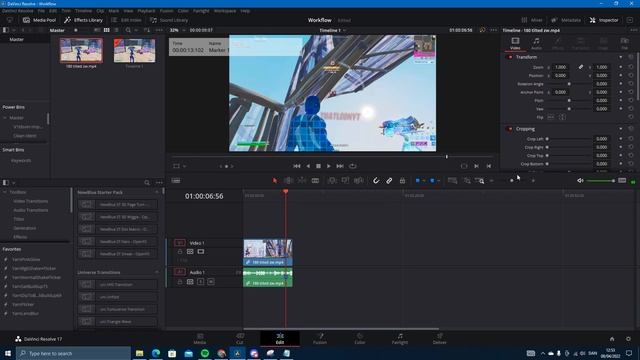Activate the Trim Edit Mode tool
Screen dimensions: 640x360
pos(288,180)
